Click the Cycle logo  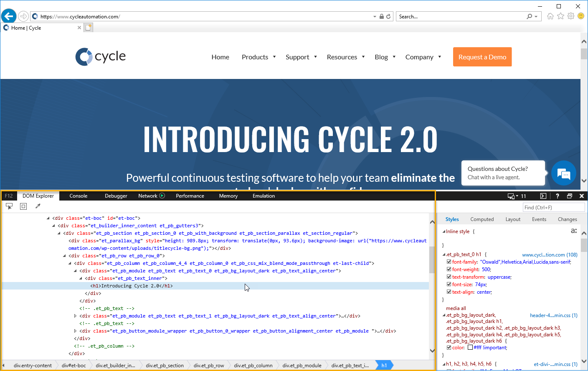tap(100, 56)
